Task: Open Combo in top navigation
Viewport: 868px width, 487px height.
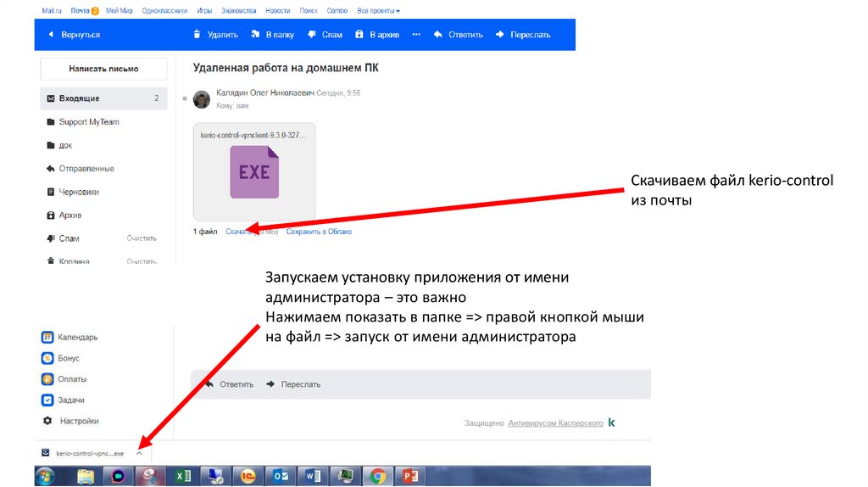Action: pos(337,10)
